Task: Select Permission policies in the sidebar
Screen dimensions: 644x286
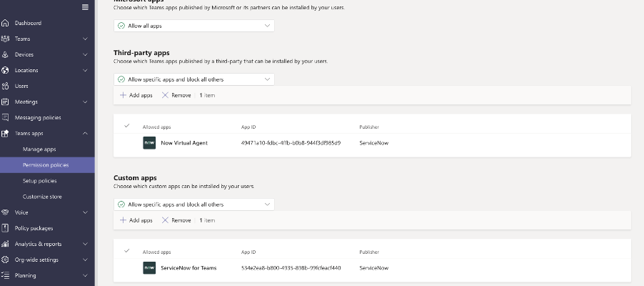Action: pyautogui.click(x=47, y=165)
